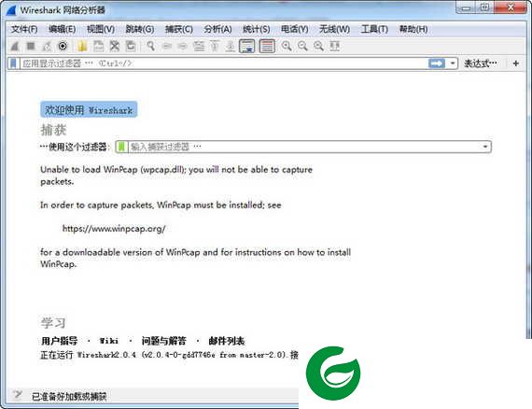
Task: Open the 无线(W) menu
Action: click(x=334, y=29)
